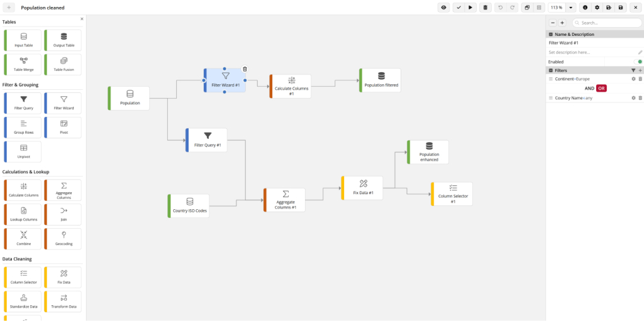Select the Fix Data palette tool
This screenshot has width=644, height=321.
click(x=63, y=277)
